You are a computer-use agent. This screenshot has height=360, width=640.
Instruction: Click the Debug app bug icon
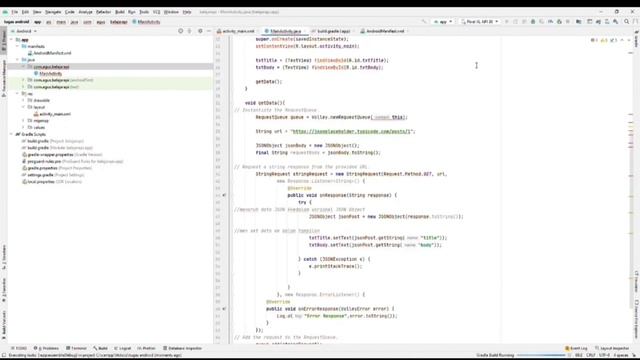[533, 22]
